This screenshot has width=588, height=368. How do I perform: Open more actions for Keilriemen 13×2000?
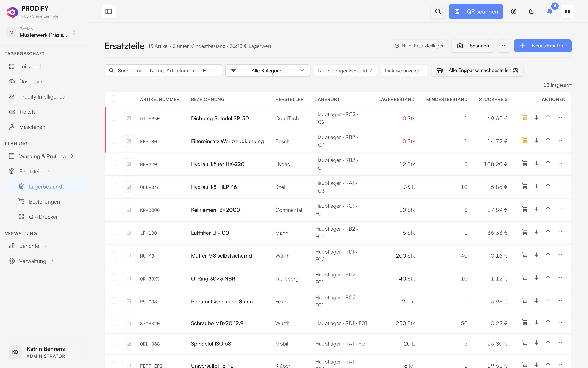coord(560,209)
